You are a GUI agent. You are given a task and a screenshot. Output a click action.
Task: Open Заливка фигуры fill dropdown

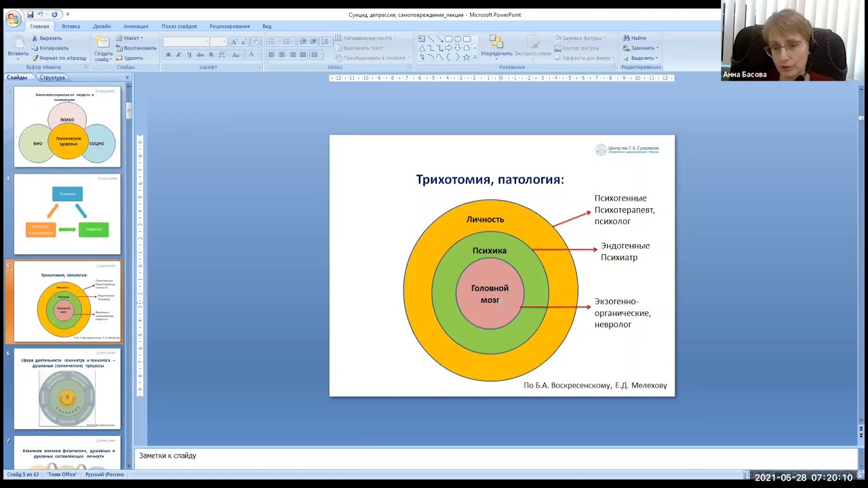pos(580,38)
